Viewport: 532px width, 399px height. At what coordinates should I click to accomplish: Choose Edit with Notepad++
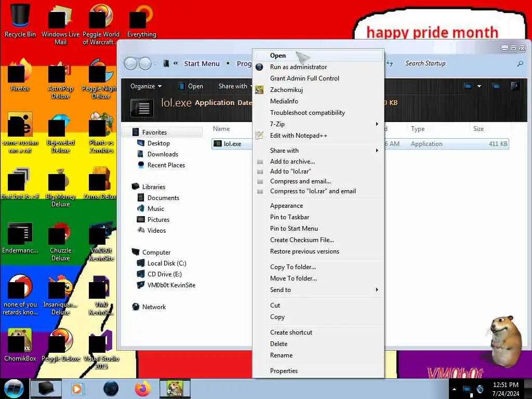pos(318,136)
